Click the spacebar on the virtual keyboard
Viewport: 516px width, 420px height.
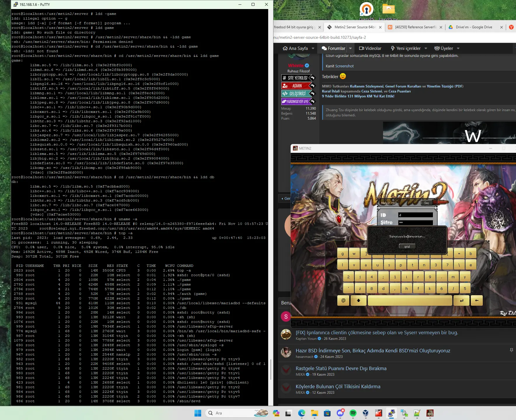point(410,300)
